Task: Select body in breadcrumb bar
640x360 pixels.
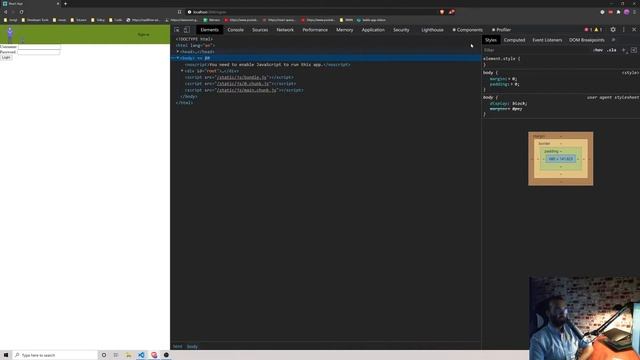Action: [192, 346]
